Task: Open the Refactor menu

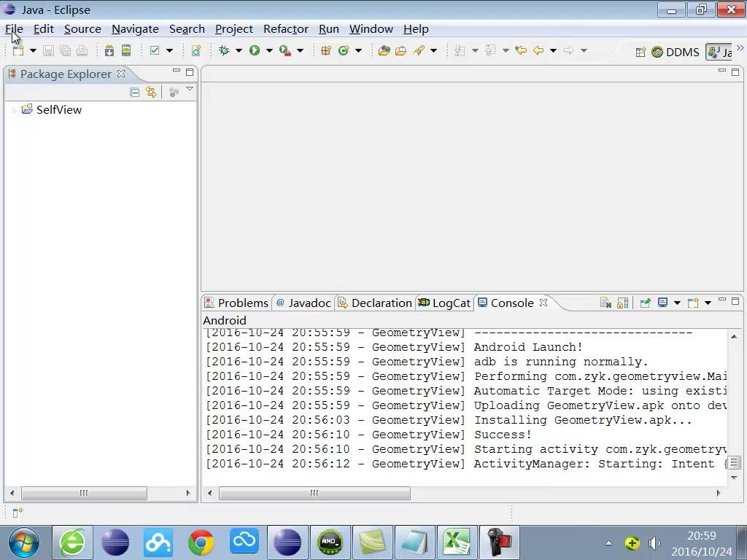Action: coord(286,29)
